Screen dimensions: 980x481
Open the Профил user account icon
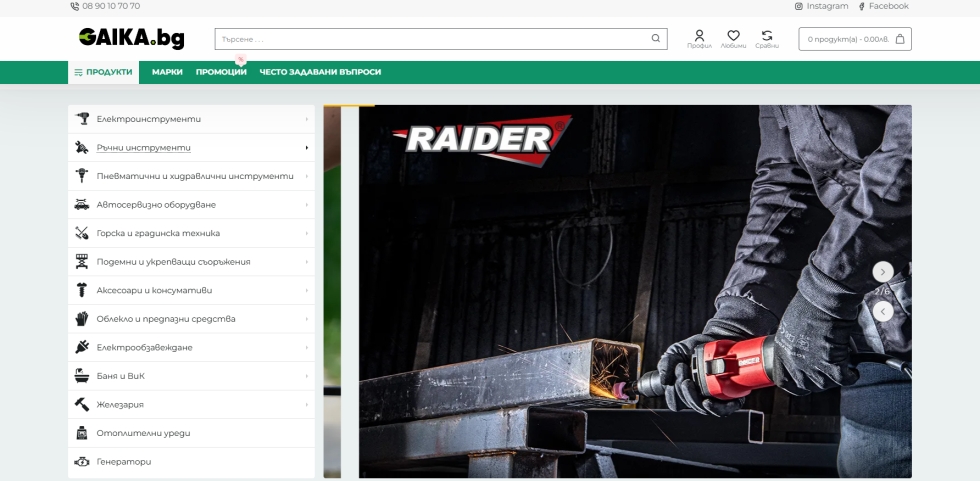point(699,36)
